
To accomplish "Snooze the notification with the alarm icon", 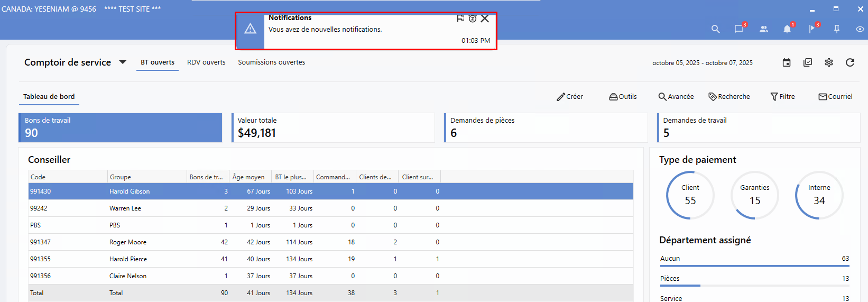I will (x=473, y=19).
